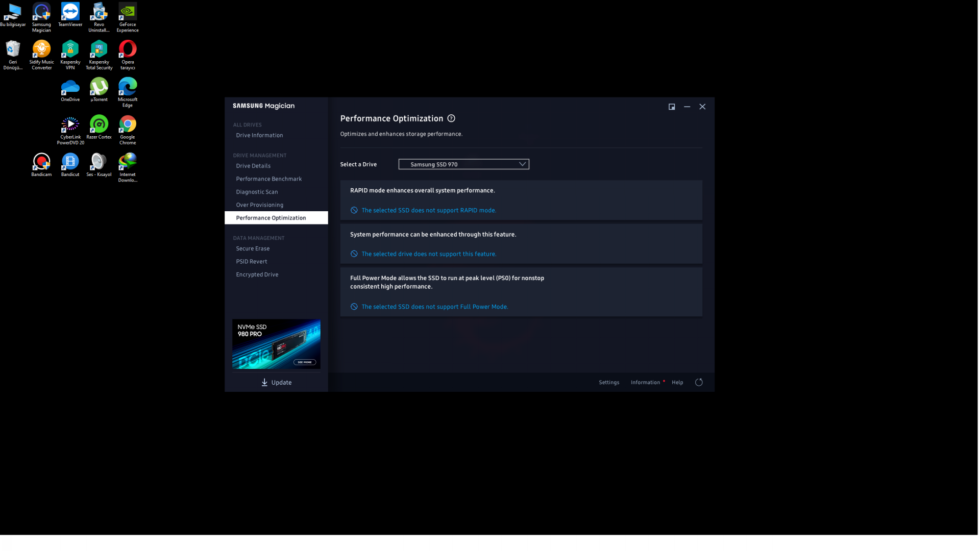Open the GeForce Experience desktop icon
Image resolution: width=980 pixels, height=551 pixels.
(128, 15)
